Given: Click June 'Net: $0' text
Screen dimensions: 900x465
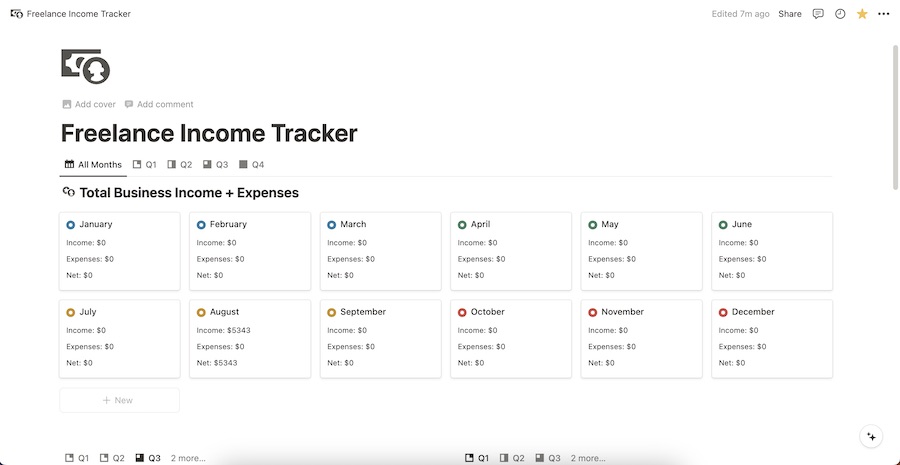Looking at the screenshot, I should (732, 276).
